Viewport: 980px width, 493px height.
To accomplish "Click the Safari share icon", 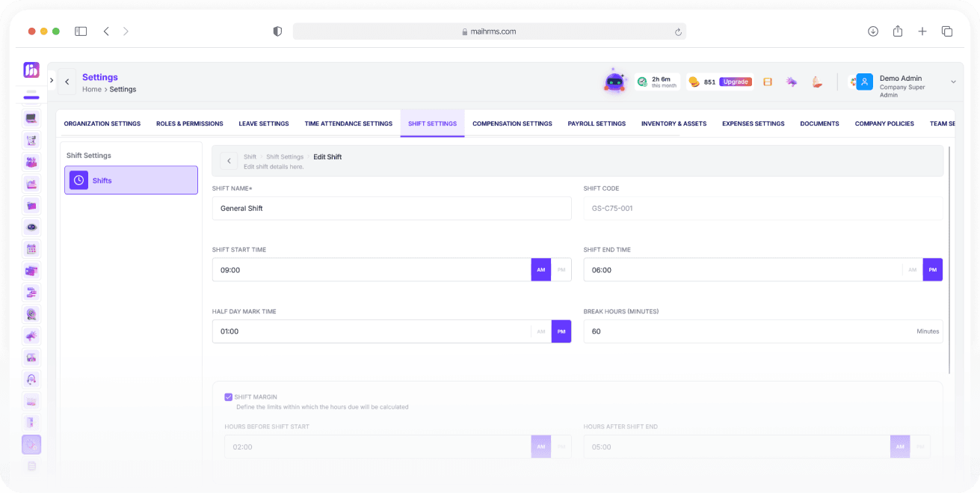I will (x=898, y=31).
